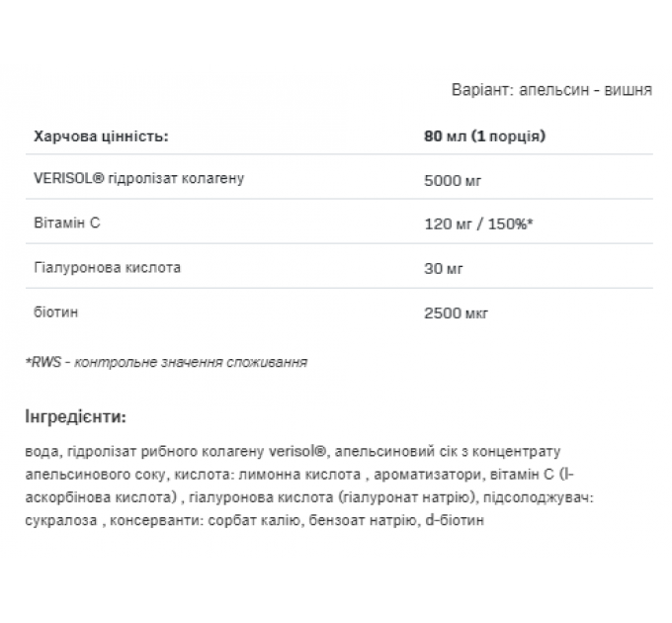Click the '30 мг' value

[x=444, y=269]
